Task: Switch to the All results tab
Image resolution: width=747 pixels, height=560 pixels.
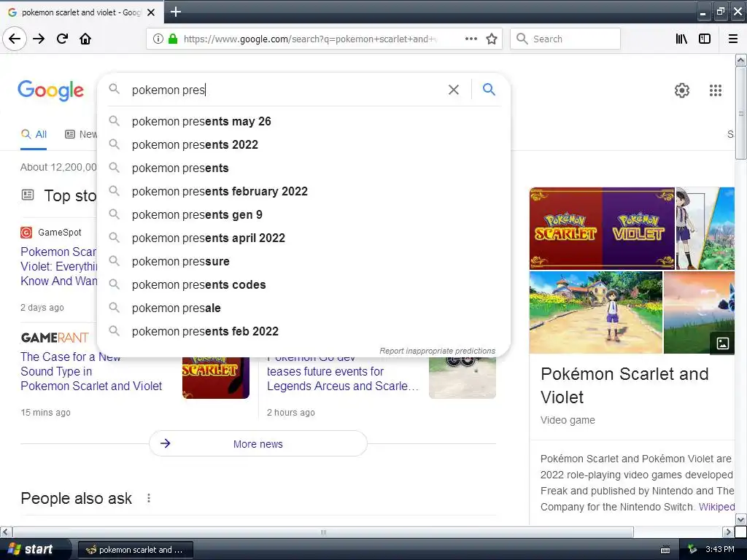Action: point(34,134)
